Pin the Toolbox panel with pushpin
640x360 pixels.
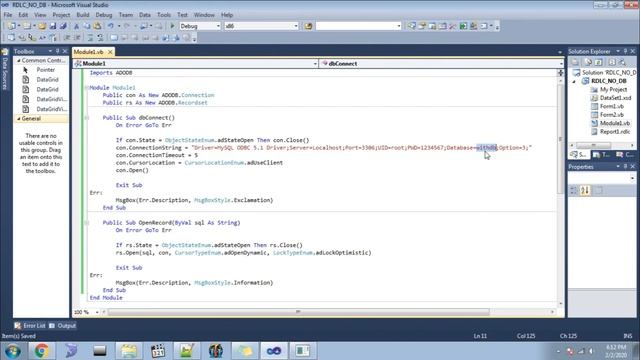(x=57, y=51)
